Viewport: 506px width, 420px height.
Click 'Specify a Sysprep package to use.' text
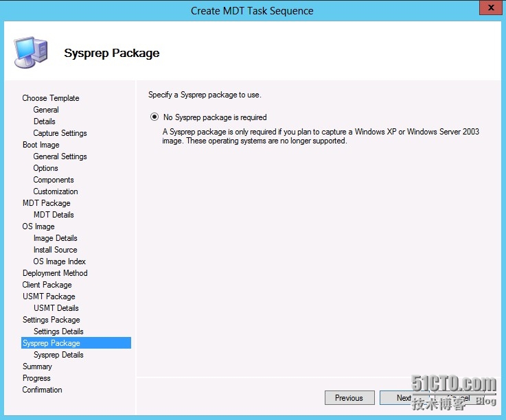click(x=205, y=95)
